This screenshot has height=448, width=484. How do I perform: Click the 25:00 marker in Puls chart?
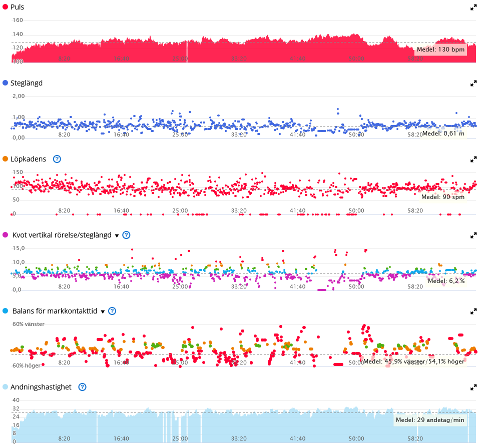[x=180, y=58]
